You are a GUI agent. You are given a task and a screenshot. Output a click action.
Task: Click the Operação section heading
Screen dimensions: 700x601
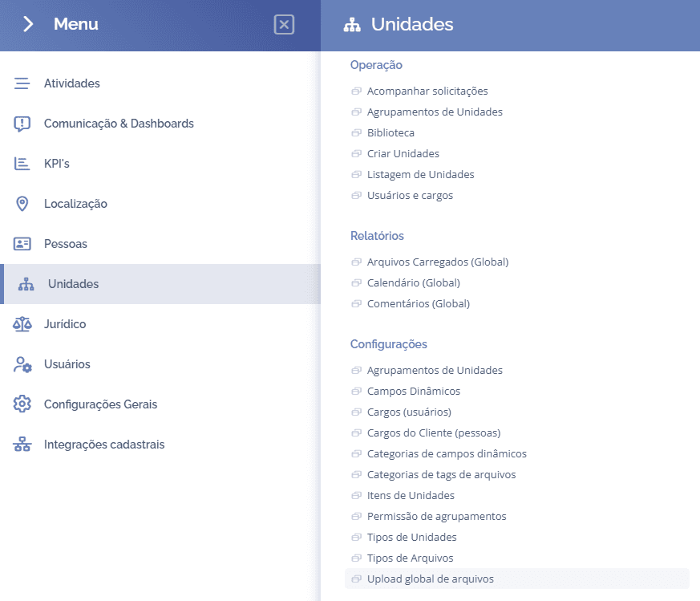point(376,65)
